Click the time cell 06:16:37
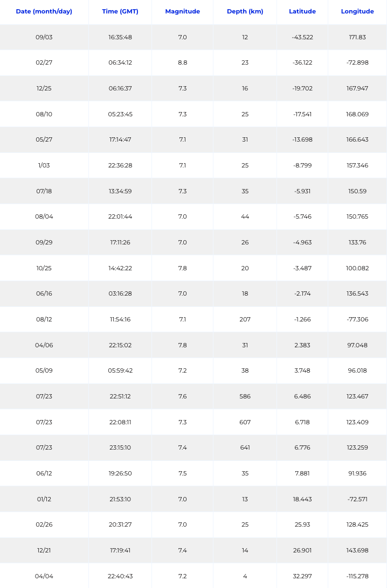387x588 pixels. [120, 88]
